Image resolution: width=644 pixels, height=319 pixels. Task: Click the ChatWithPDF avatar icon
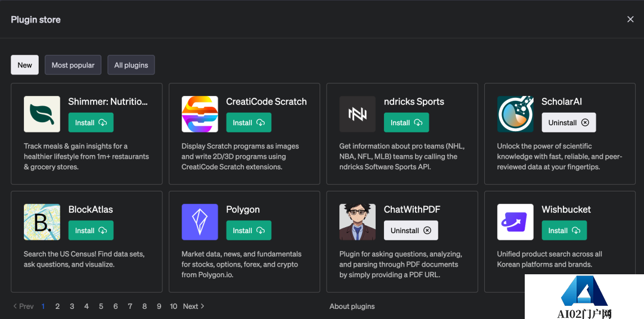click(357, 222)
